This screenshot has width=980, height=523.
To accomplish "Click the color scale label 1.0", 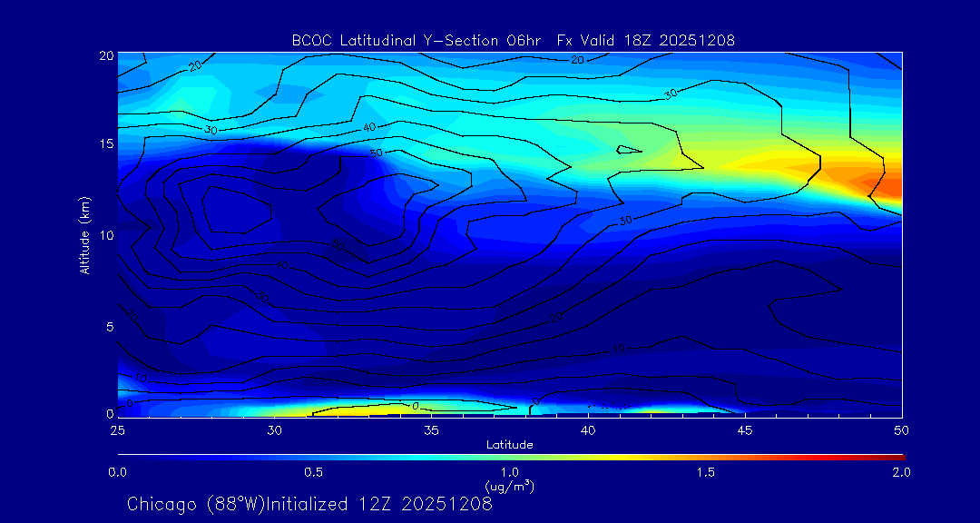I will point(510,472).
